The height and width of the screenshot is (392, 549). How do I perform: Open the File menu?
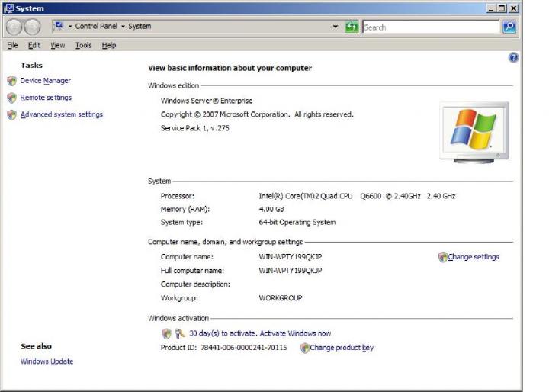(13, 45)
